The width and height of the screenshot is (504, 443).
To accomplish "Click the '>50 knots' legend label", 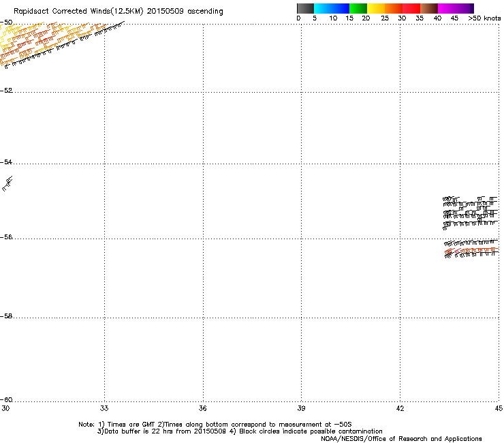I will pyautogui.click(x=484, y=18).
